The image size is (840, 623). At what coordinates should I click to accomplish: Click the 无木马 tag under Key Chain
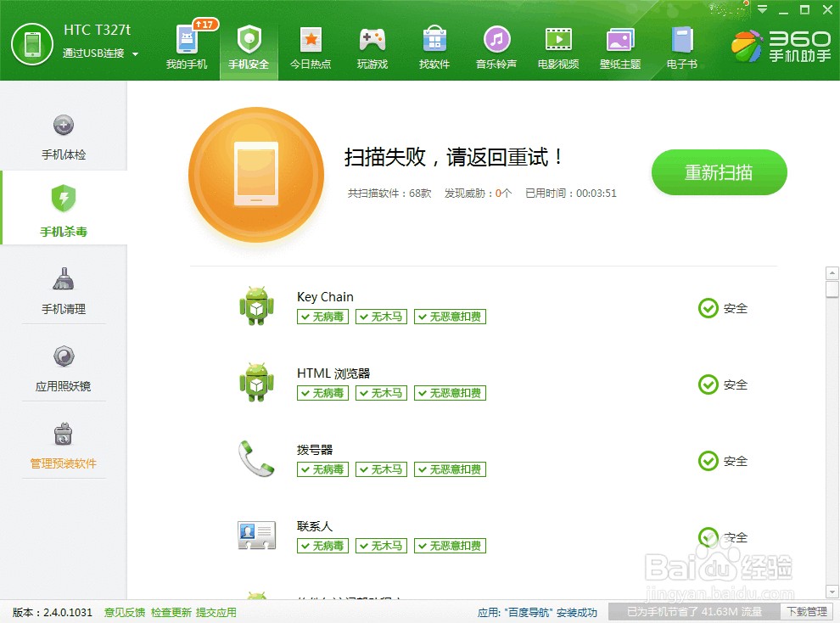coord(382,317)
